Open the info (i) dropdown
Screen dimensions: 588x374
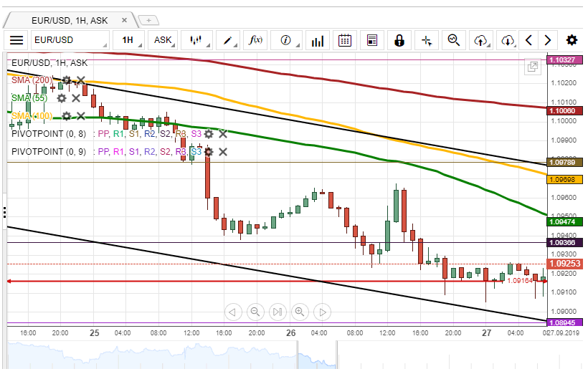click(286, 40)
